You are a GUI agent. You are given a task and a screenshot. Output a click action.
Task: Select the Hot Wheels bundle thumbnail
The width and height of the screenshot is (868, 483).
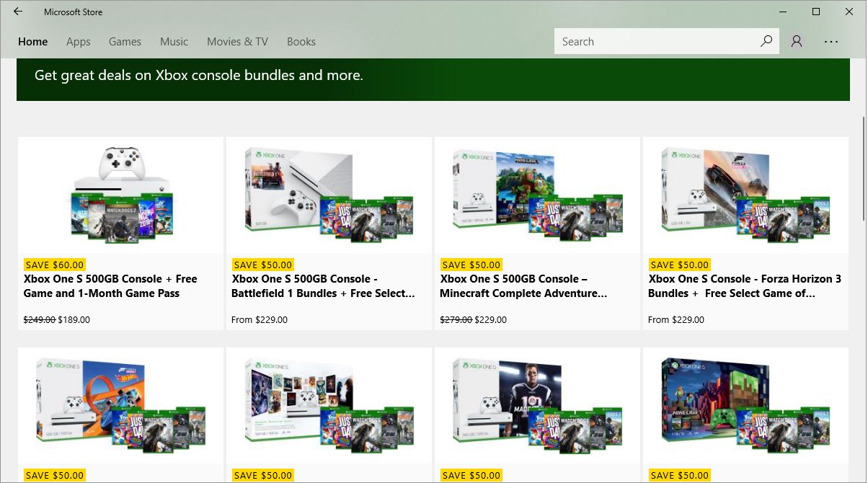tap(120, 405)
